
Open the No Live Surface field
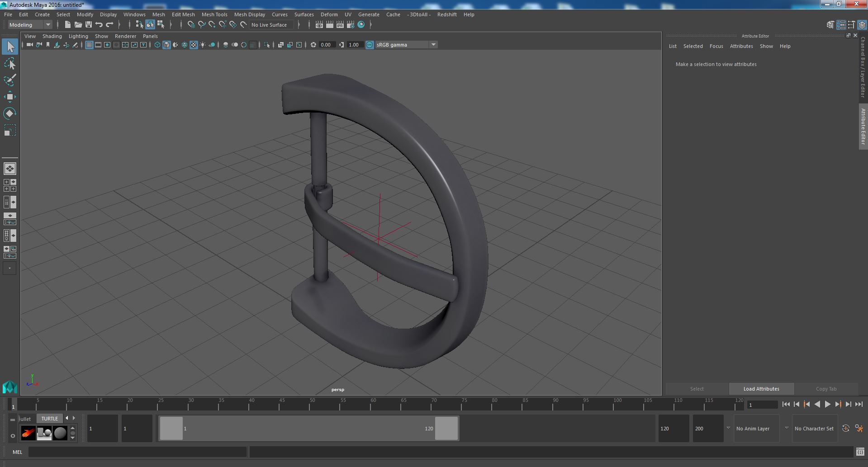271,25
